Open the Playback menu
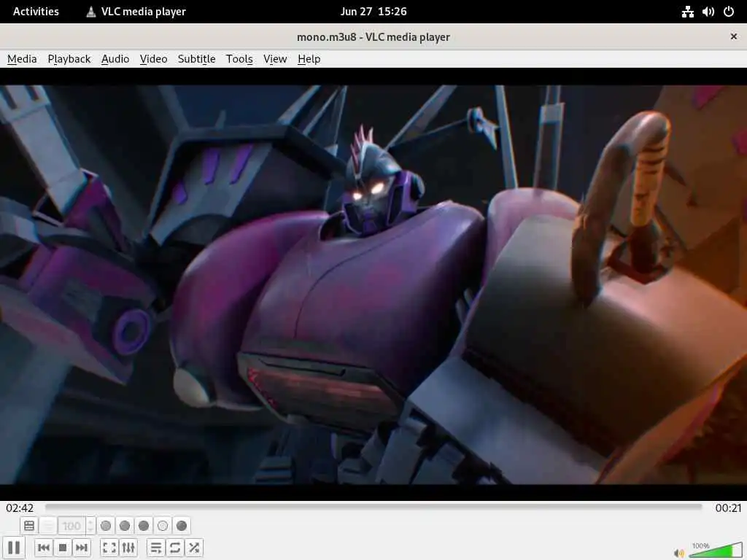The width and height of the screenshot is (747, 560). click(x=69, y=59)
